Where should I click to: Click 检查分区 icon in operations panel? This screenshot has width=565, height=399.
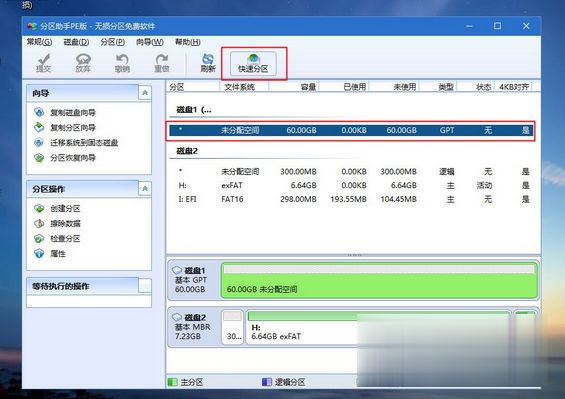point(39,239)
